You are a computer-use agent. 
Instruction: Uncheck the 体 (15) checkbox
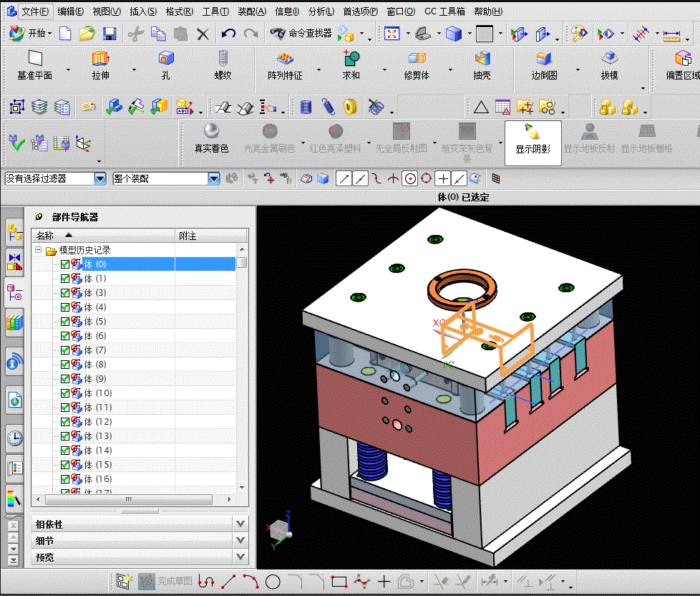point(65,465)
